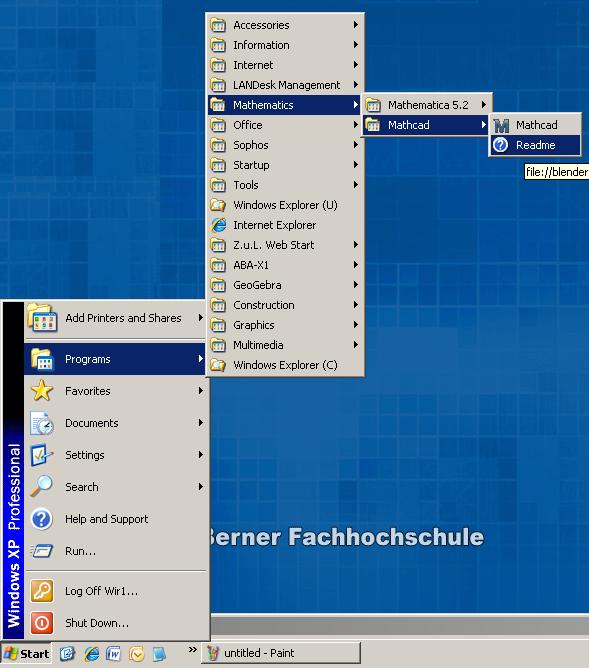Click the Run... entry
The image size is (589, 668).
[x=115, y=551]
